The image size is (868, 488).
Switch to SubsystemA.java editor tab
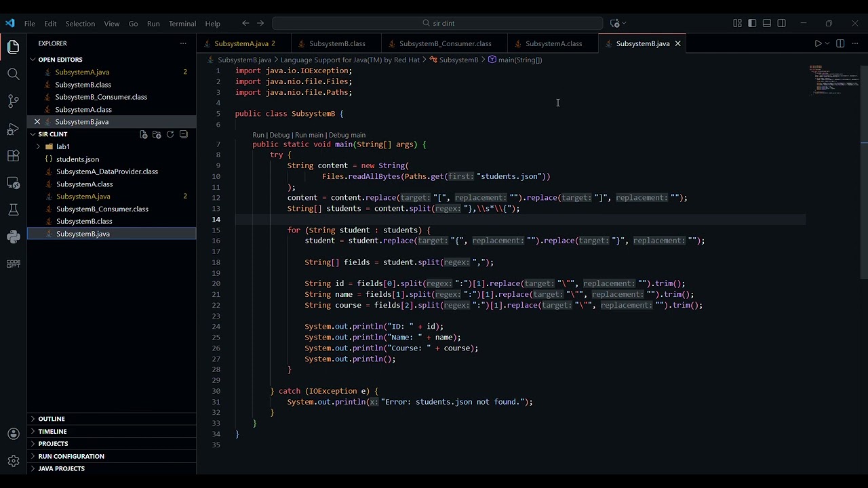pos(244,43)
